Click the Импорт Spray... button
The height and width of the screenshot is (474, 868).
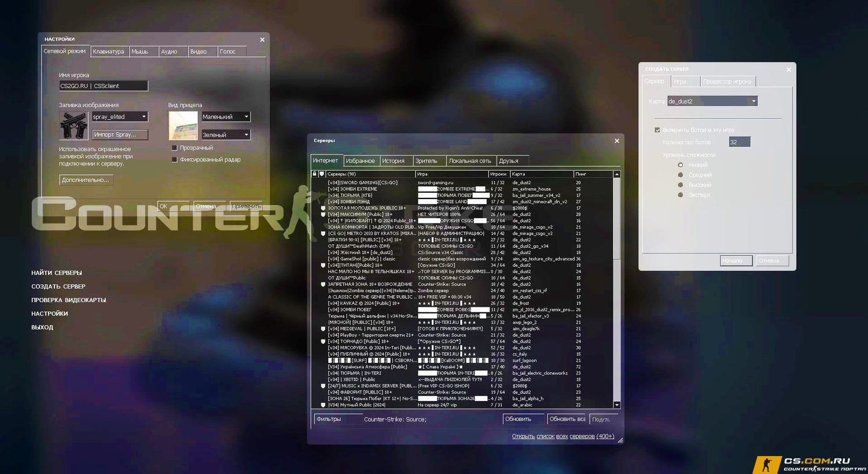point(120,134)
